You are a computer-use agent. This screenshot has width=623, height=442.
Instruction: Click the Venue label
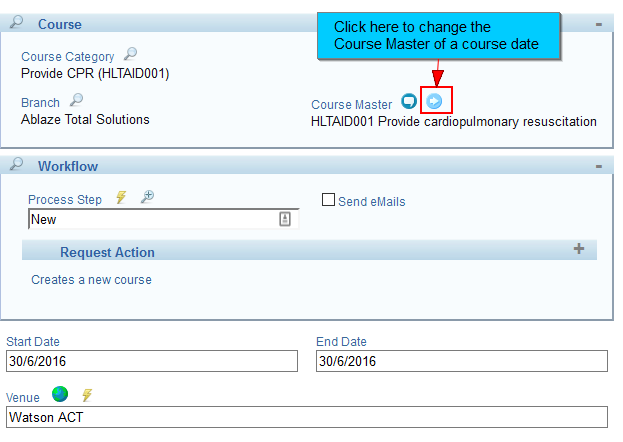23,397
